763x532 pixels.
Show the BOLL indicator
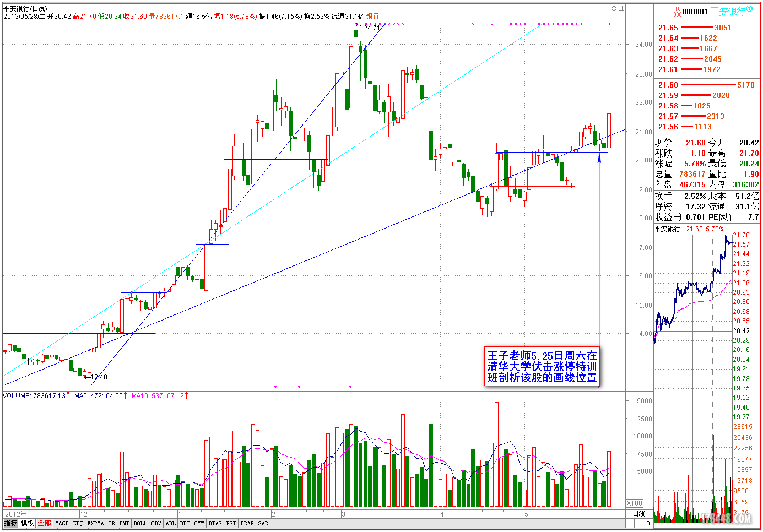[140, 523]
